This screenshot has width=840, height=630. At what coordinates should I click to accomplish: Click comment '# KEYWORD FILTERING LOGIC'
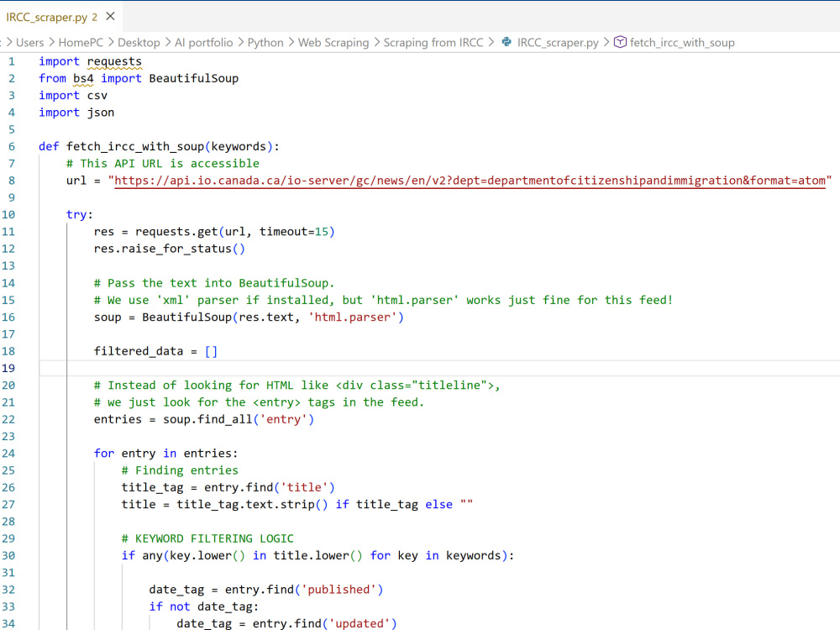click(x=207, y=538)
